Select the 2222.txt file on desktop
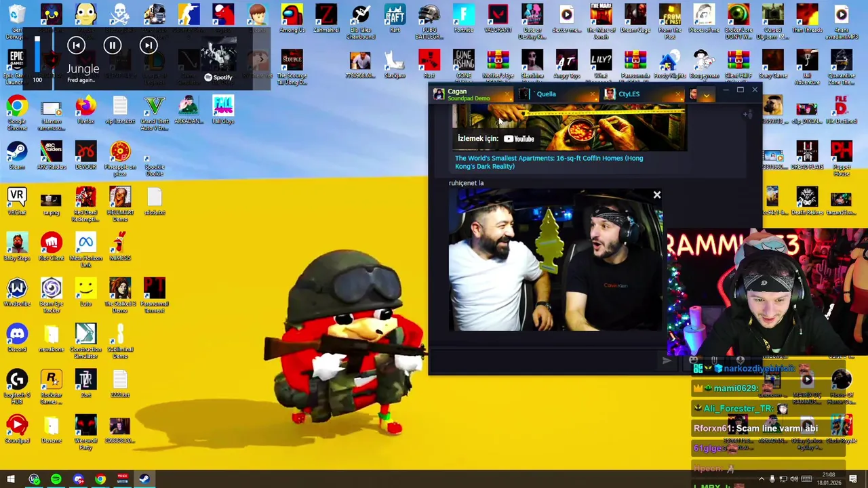The width and height of the screenshot is (868, 488). pyautogui.click(x=120, y=382)
